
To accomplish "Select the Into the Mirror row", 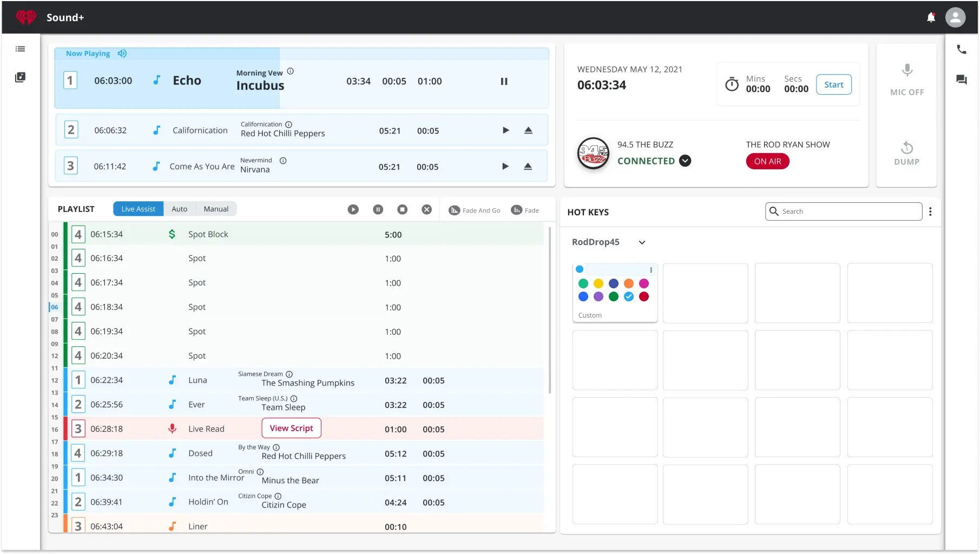I will tap(304, 478).
